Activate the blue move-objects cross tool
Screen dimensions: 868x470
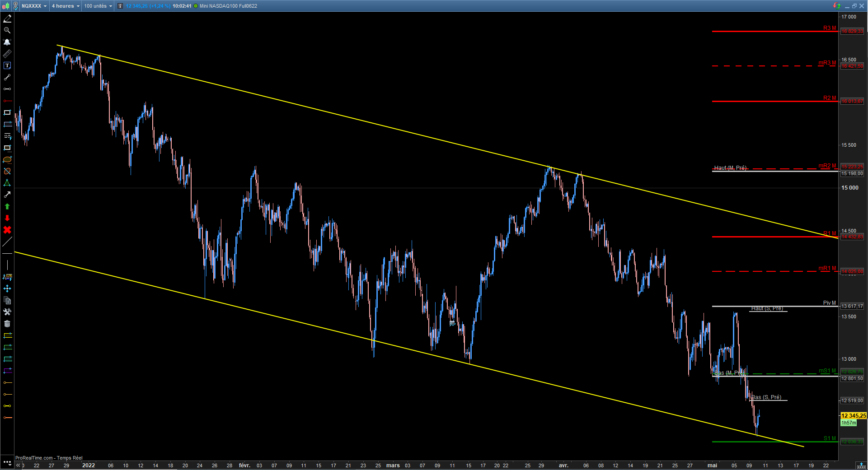[7, 289]
